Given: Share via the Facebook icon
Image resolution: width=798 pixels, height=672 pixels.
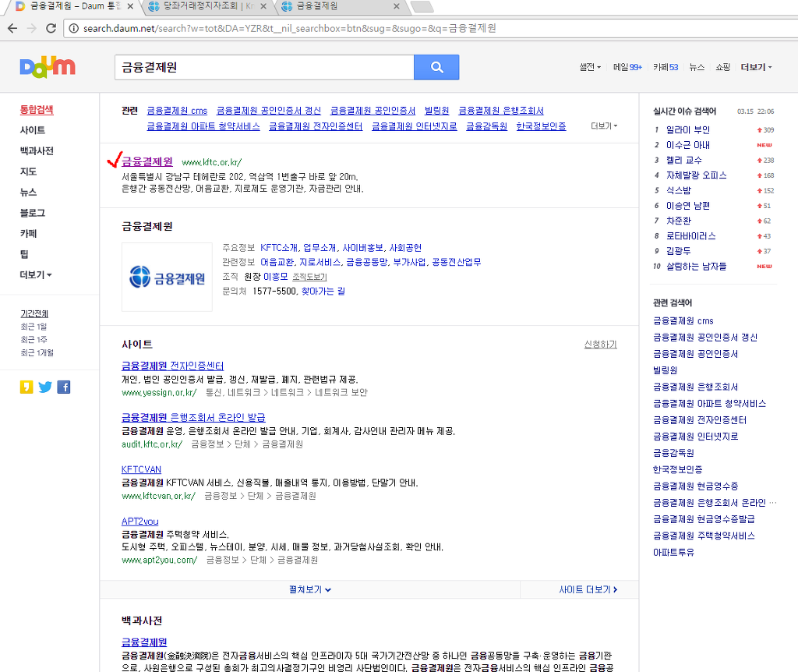Looking at the screenshot, I should click(x=64, y=387).
